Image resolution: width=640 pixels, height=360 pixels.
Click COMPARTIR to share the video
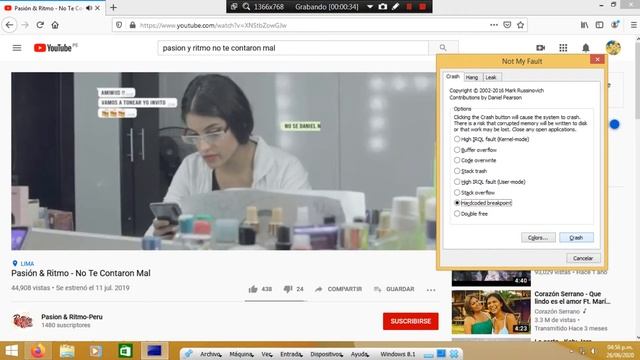pos(339,289)
